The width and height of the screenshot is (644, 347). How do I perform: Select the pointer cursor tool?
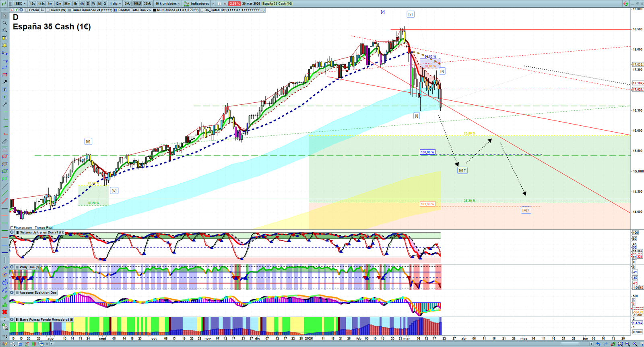click(x=4, y=16)
